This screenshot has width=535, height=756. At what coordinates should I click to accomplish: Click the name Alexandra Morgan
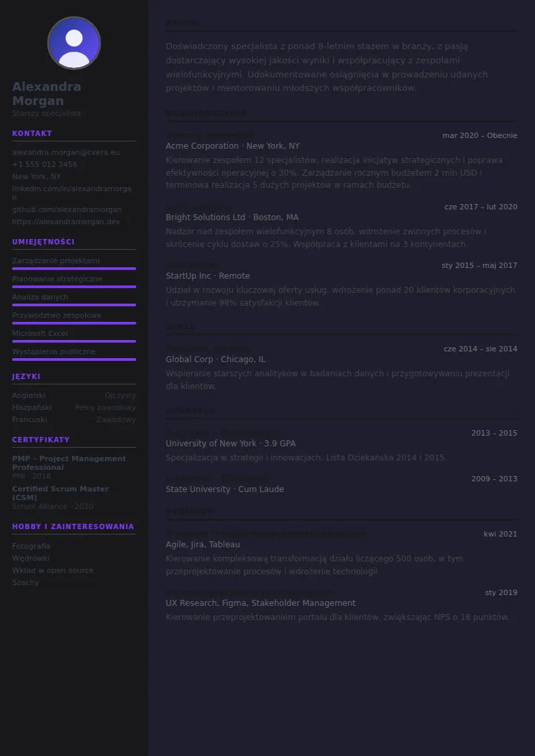click(46, 94)
